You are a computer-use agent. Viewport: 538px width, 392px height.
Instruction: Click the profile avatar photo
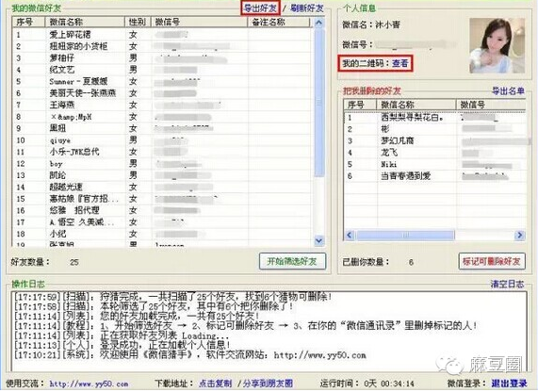pyautogui.click(x=497, y=45)
